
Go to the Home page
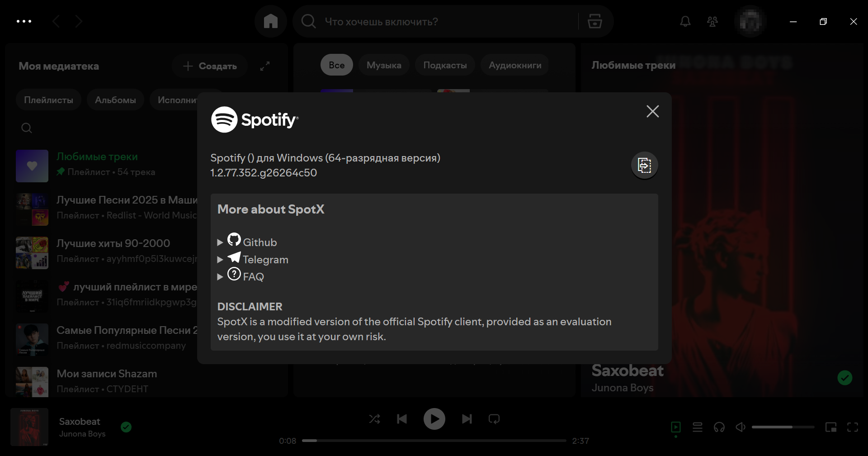pyautogui.click(x=271, y=21)
